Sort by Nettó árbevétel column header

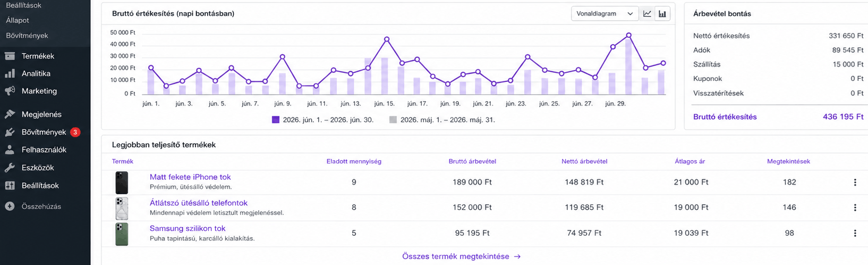coord(584,161)
